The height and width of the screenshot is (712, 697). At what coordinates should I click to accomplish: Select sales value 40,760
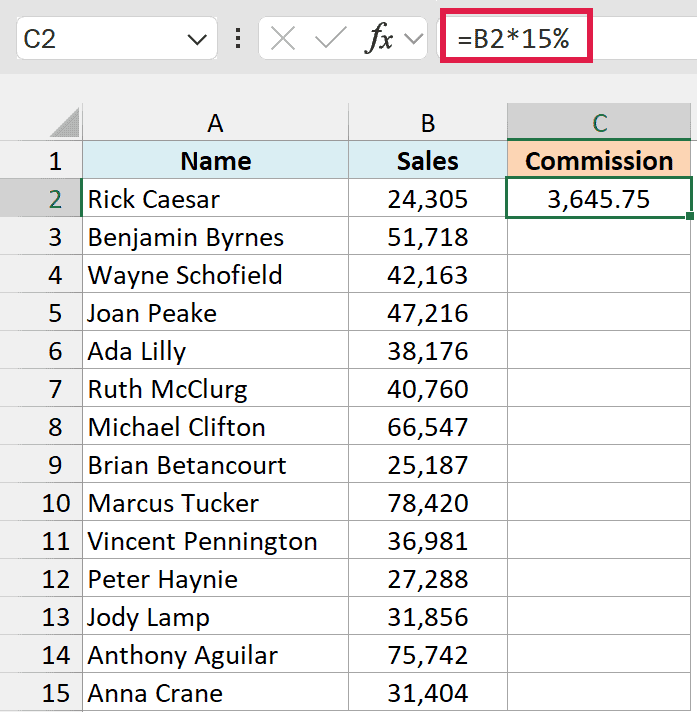coord(428,388)
